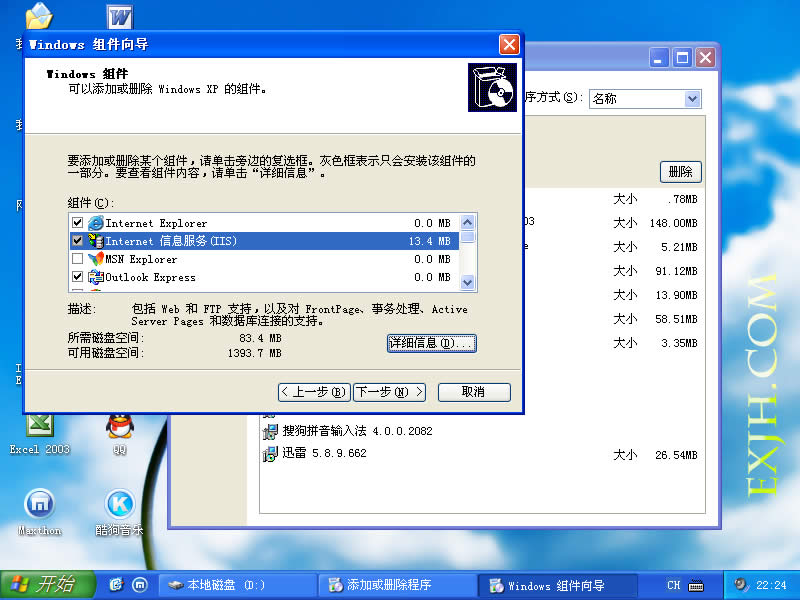Click the 91.12MB size value
Screen dimensions: 800x600
point(677,271)
